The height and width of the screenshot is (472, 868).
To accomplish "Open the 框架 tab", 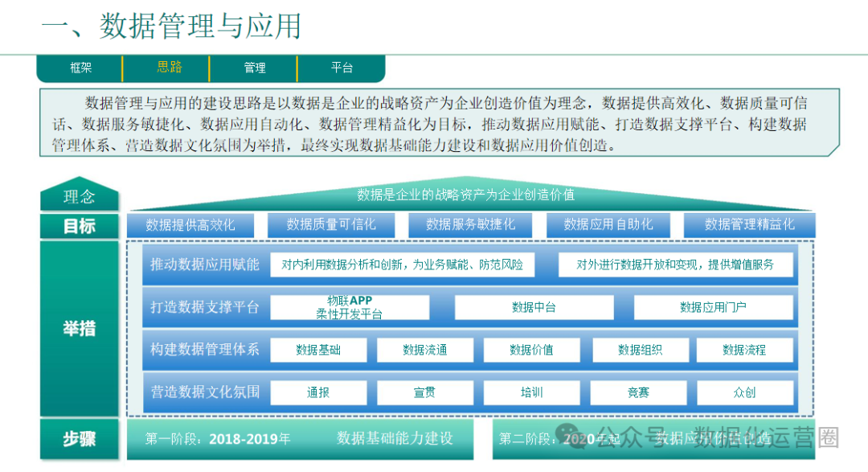I will [80, 68].
